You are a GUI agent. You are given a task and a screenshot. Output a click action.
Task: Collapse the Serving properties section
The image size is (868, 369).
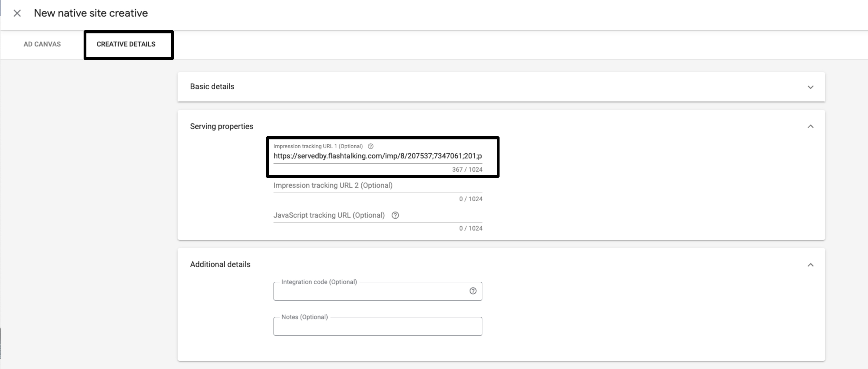pyautogui.click(x=810, y=126)
